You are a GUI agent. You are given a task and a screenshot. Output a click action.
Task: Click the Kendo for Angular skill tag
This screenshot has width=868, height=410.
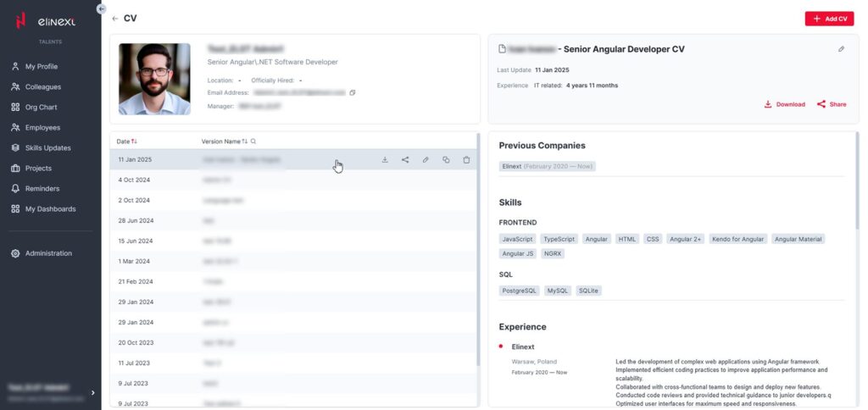[738, 239]
